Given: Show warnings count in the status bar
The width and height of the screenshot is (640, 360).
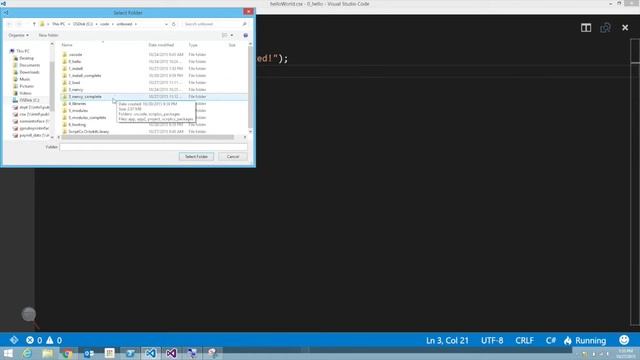Looking at the screenshot, I should (54, 340).
